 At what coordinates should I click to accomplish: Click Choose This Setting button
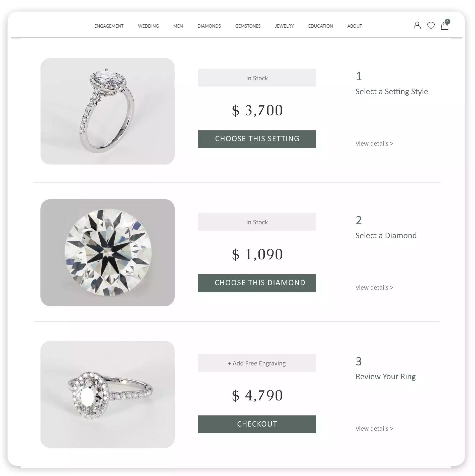coord(257,139)
